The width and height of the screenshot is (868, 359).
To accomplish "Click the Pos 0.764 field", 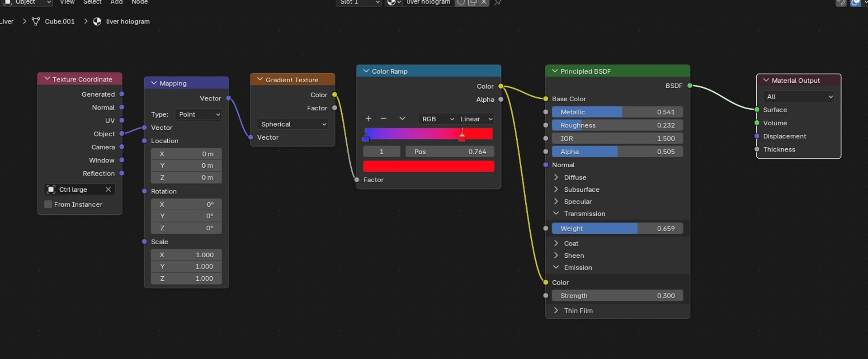I will click(x=449, y=152).
